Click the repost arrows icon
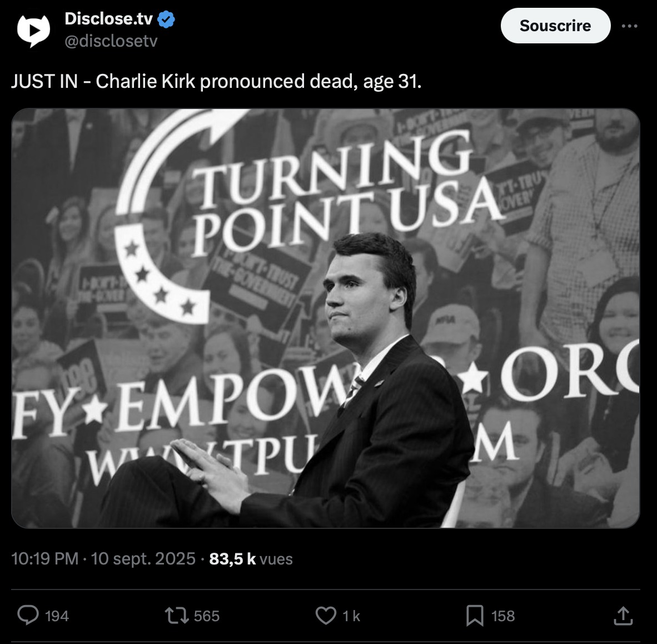The width and height of the screenshot is (657, 644). 177,616
